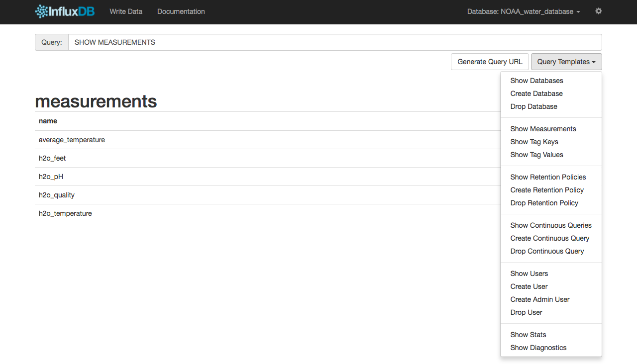Select Show Measurements menu entry
Screen dimensions: 637x364
pyautogui.click(x=543, y=129)
